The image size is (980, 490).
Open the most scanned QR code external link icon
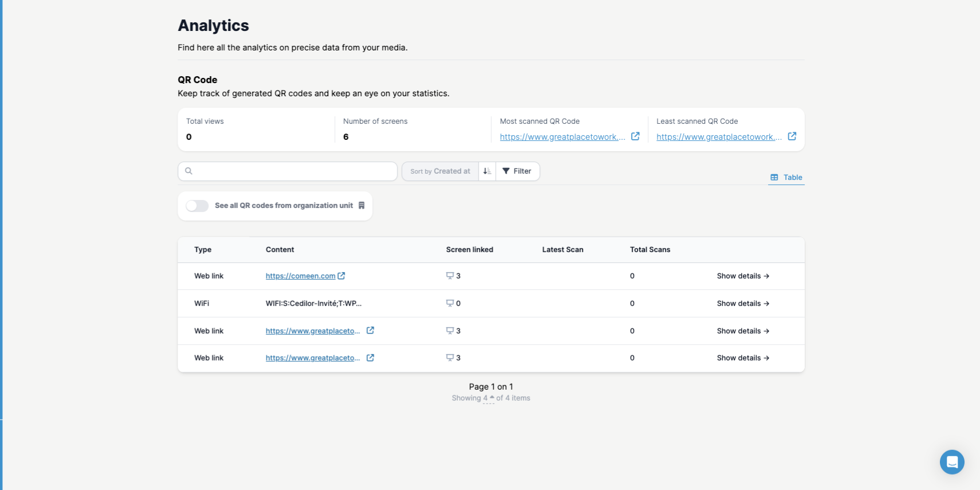tap(635, 136)
